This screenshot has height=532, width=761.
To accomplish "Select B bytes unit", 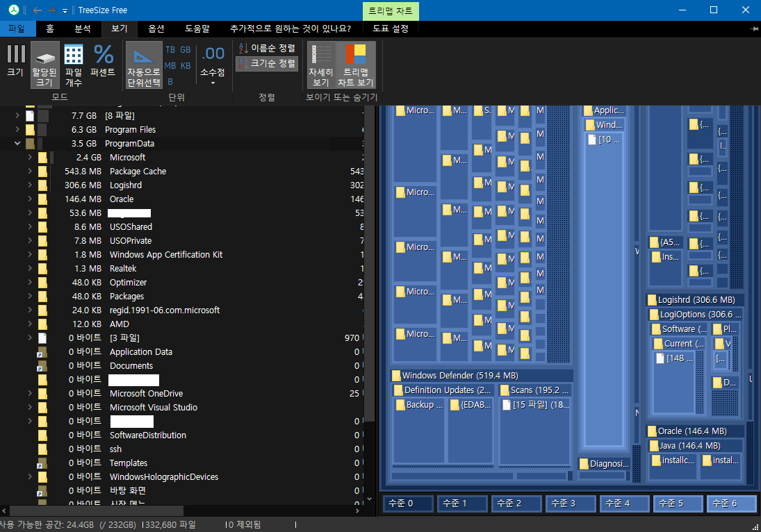I will pos(170,81).
